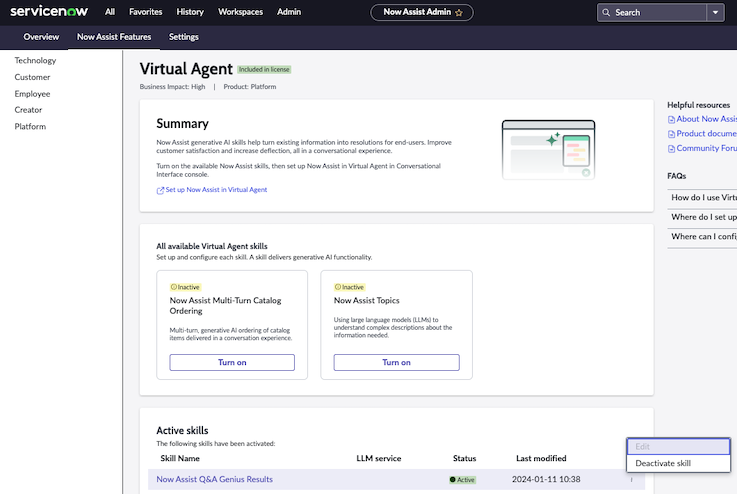This screenshot has height=494, width=737.
Task: Click the search magnifier icon
Action: point(606,13)
